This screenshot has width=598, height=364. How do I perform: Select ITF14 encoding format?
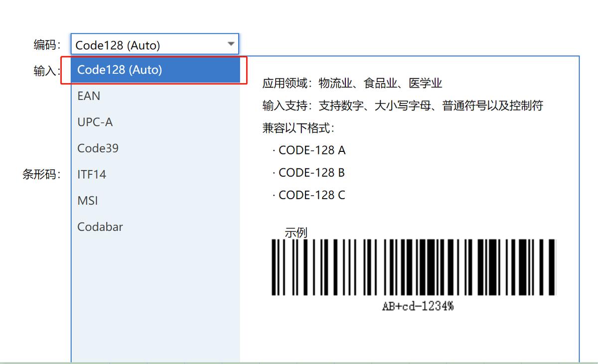click(x=92, y=174)
